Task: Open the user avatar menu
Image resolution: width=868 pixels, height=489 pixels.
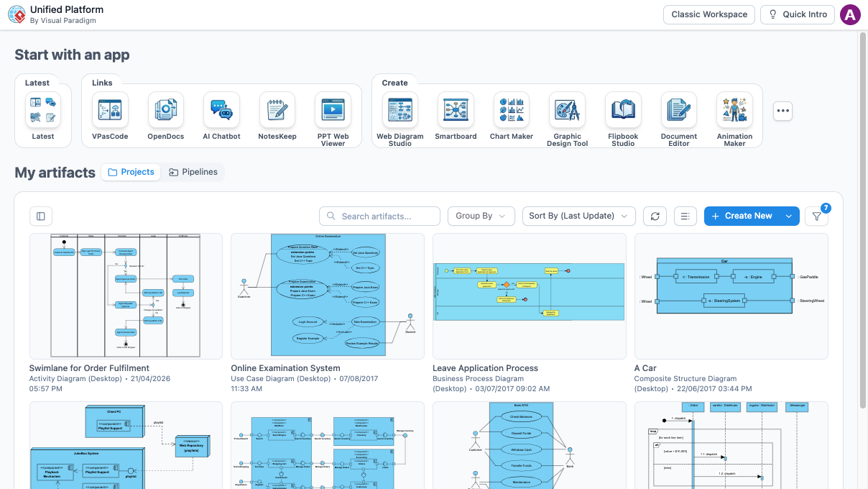Action: pyautogui.click(x=850, y=14)
